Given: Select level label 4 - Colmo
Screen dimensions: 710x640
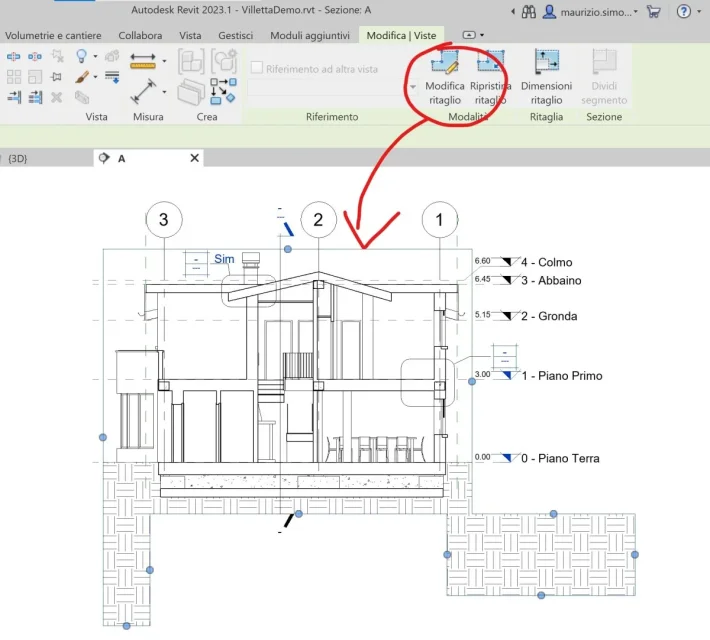Looking at the screenshot, I should 547,262.
